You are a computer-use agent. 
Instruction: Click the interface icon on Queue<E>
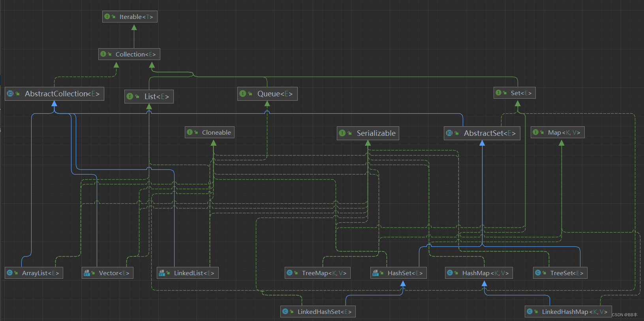(x=243, y=94)
